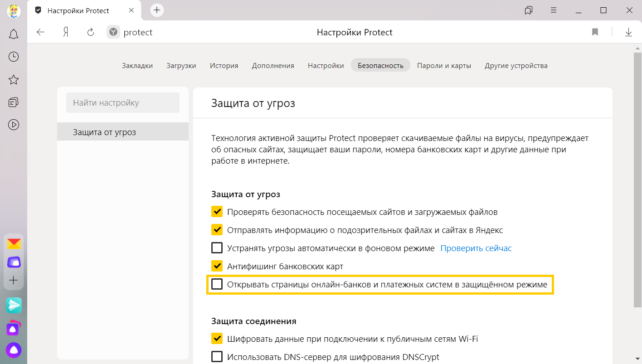Viewport: 642px width, 364px height.
Task: Select Защита от угроз in left menu
Action: pyautogui.click(x=123, y=131)
